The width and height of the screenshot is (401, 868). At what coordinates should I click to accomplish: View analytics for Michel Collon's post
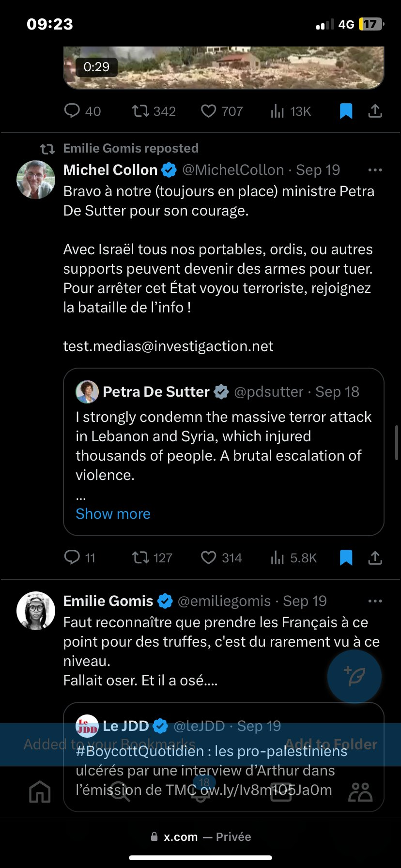click(278, 558)
